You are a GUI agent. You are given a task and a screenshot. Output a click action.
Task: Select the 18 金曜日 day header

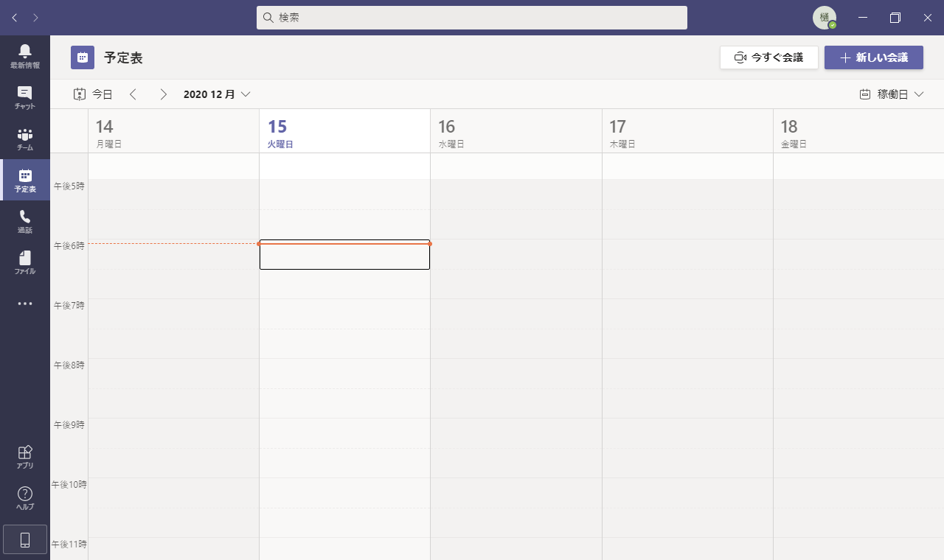pos(858,132)
